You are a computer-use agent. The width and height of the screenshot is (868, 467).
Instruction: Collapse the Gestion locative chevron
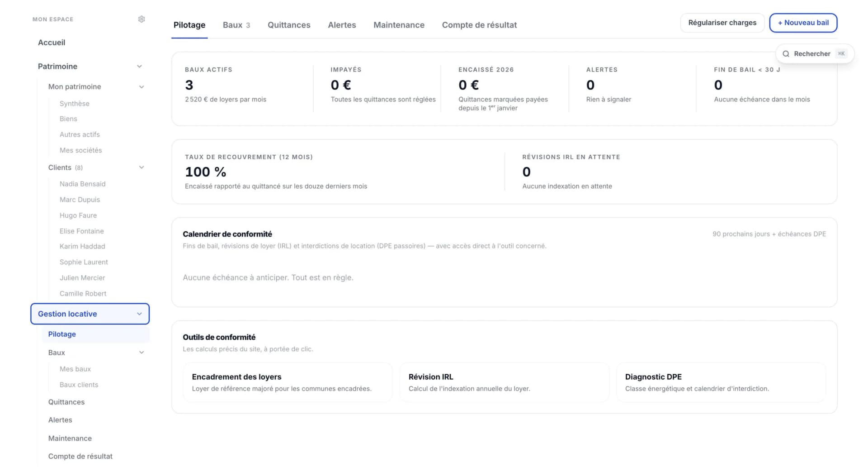[x=140, y=314]
